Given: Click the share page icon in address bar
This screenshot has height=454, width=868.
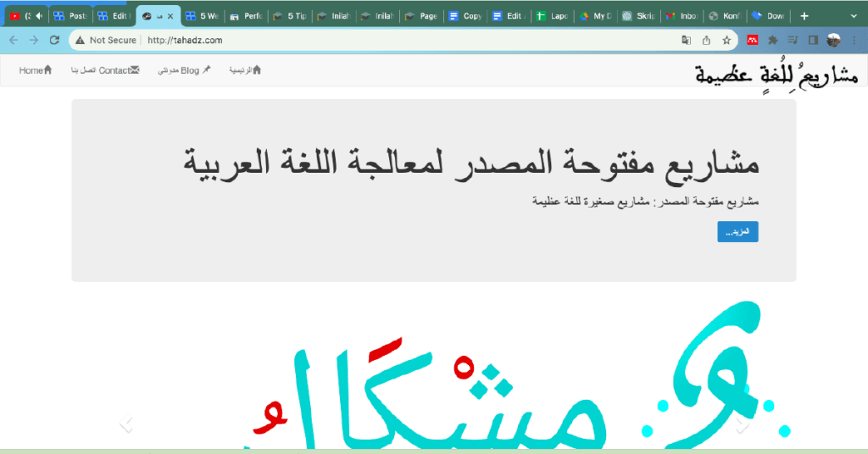Looking at the screenshot, I should pyautogui.click(x=706, y=40).
